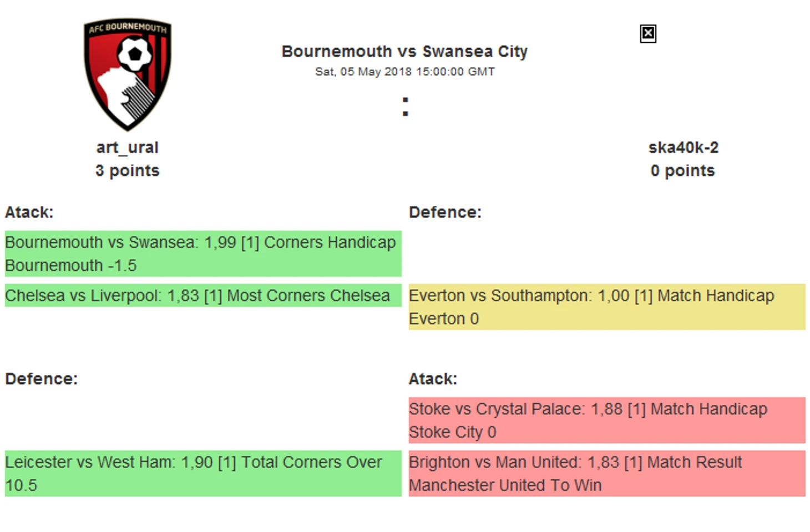Click the art_ural player name
The height and width of the screenshot is (532, 810).
pos(127,148)
